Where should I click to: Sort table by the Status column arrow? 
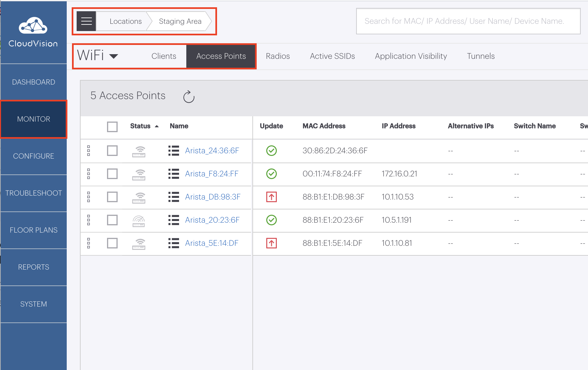pyautogui.click(x=157, y=126)
